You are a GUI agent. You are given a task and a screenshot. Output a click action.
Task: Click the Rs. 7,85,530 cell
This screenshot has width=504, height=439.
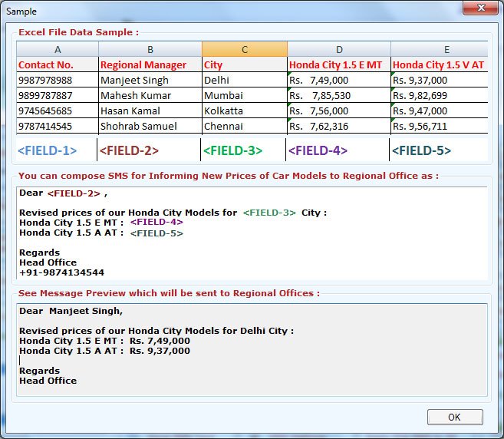pos(339,95)
